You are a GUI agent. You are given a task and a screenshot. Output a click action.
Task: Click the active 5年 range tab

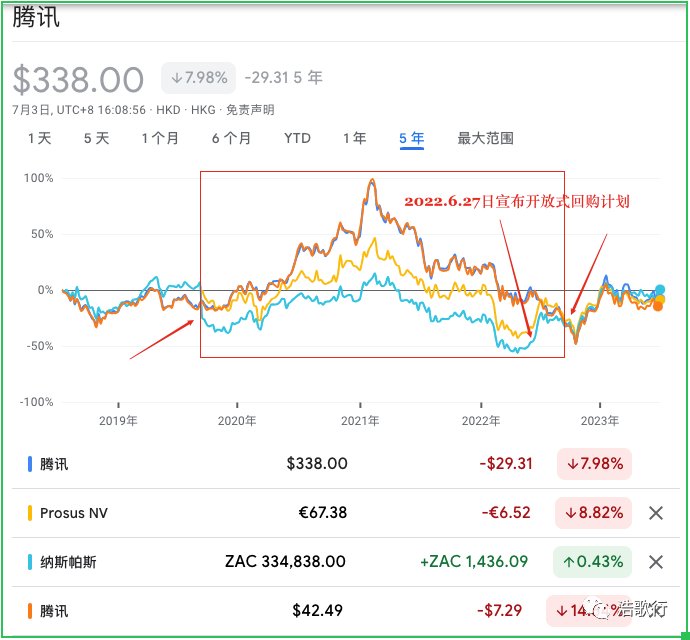click(412, 139)
